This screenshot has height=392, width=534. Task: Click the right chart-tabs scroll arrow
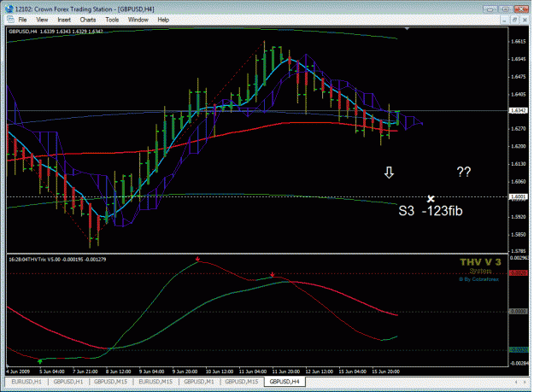525,382
